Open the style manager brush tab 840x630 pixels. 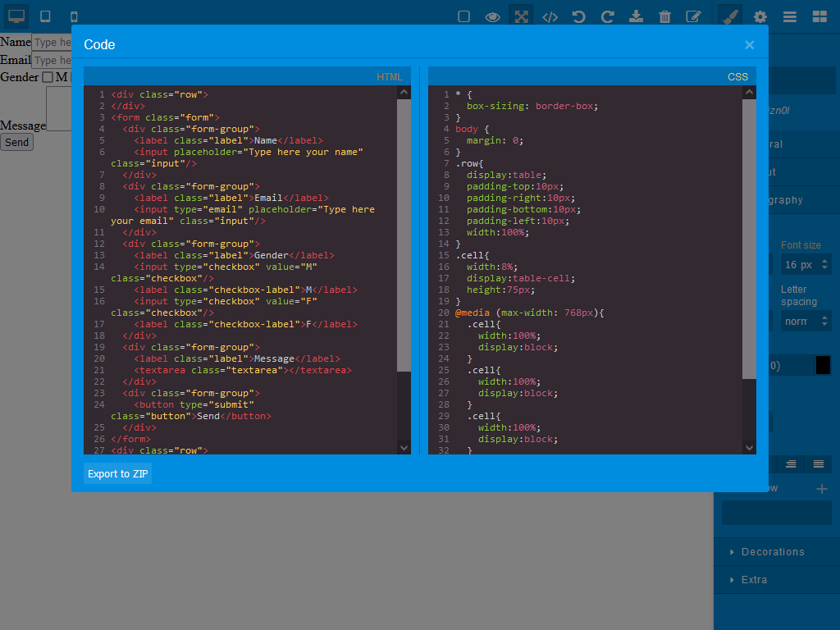tap(731, 17)
